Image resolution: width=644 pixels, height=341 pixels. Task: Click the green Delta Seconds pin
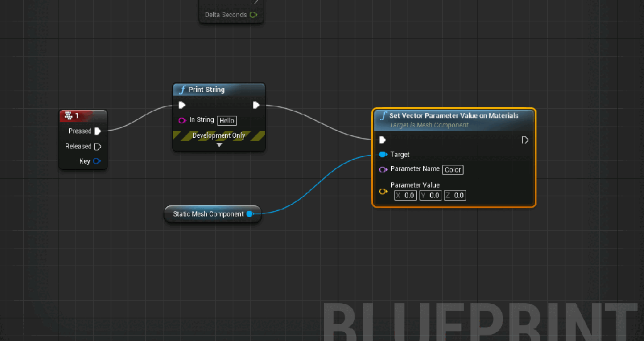click(253, 14)
